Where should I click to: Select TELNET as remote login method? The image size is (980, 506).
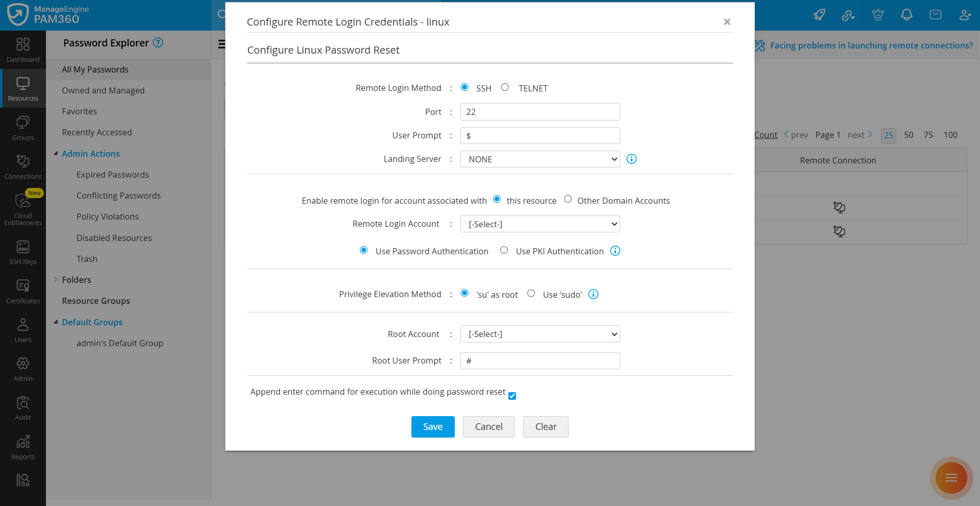(x=505, y=87)
